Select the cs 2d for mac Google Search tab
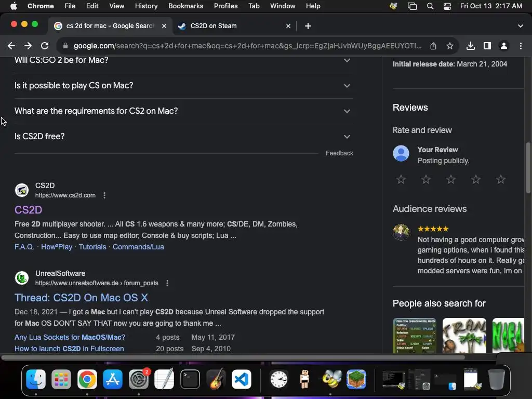This screenshot has width=532, height=399. click(x=110, y=26)
